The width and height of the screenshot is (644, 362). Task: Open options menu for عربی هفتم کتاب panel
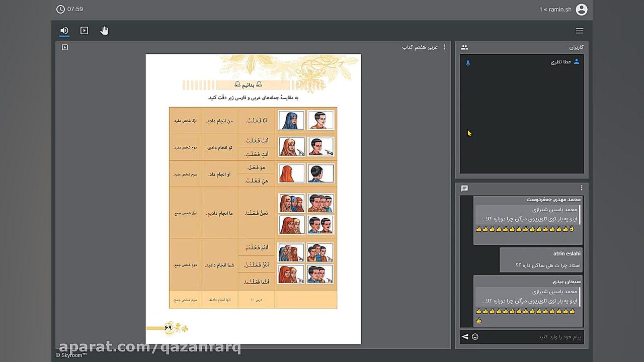click(444, 47)
